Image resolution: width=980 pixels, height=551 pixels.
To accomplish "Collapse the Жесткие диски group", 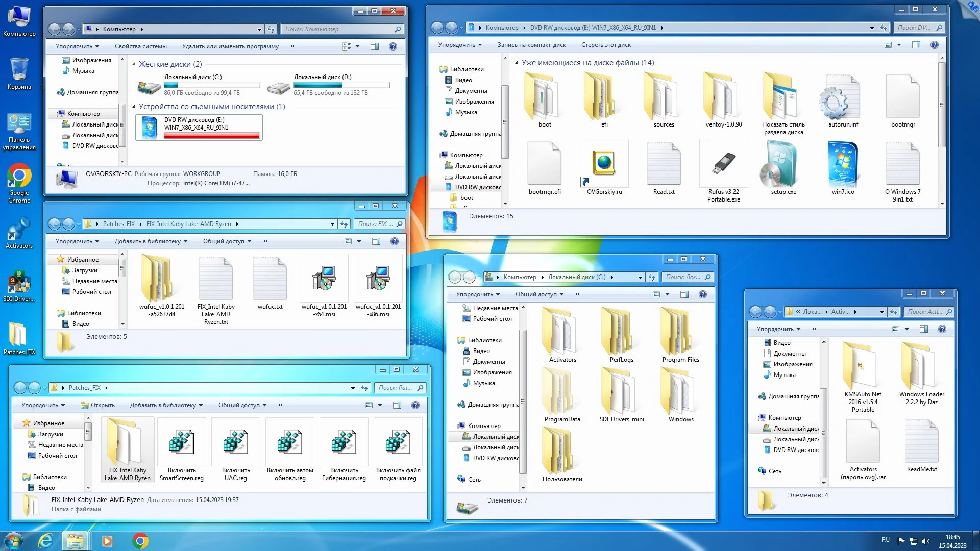I will pyautogui.click(x=134, y=64).
